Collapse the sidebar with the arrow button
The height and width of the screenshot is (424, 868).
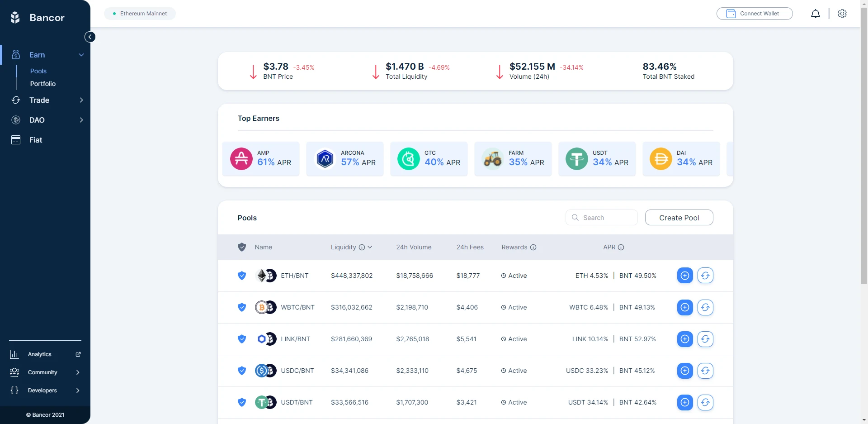(x=90, y=37)
